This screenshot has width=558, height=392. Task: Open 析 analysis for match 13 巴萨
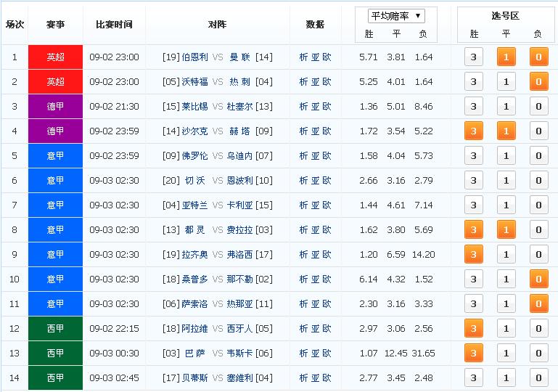pos(303,354)
